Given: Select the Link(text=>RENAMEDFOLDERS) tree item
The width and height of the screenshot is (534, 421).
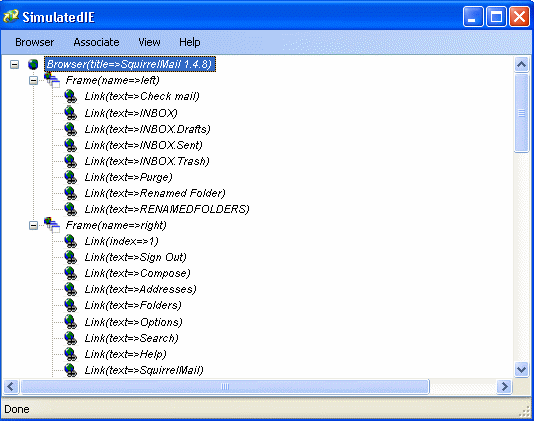Looking at the screenshot, I should coord(167,209).
